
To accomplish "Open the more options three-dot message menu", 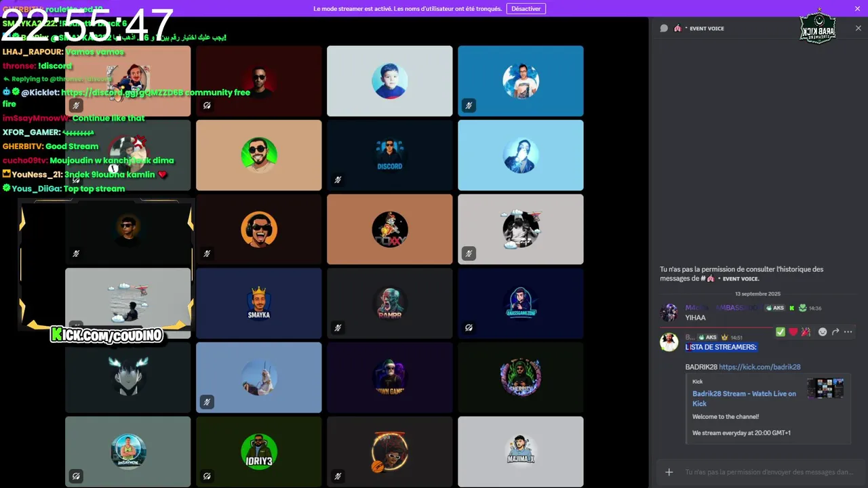I will pos(848,331).
